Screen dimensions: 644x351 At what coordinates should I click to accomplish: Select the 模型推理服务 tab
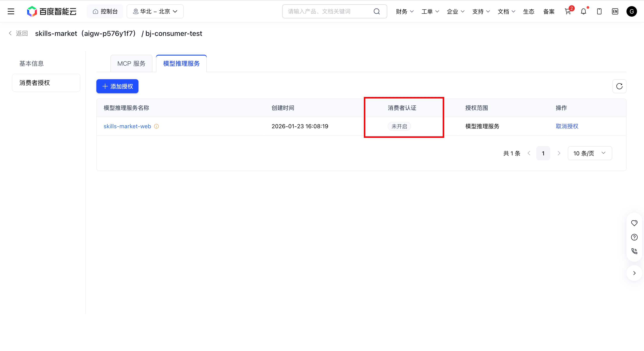[x=181, y=63]
